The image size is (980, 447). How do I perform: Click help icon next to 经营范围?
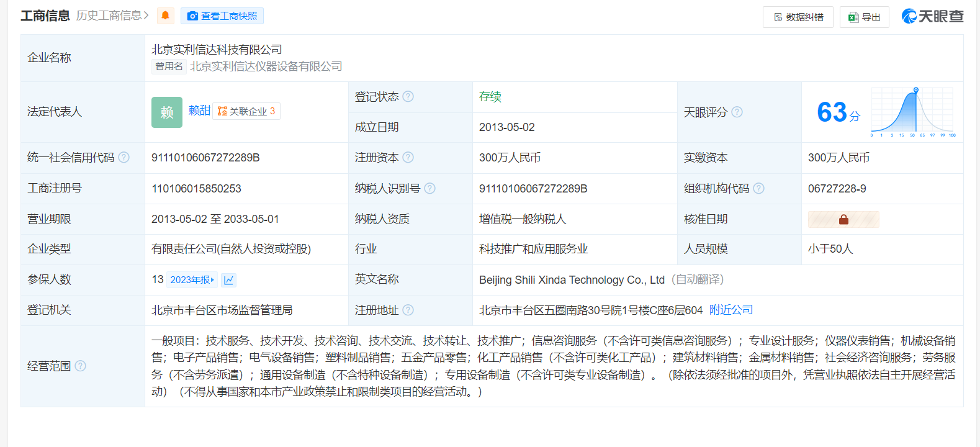(80, 366)
